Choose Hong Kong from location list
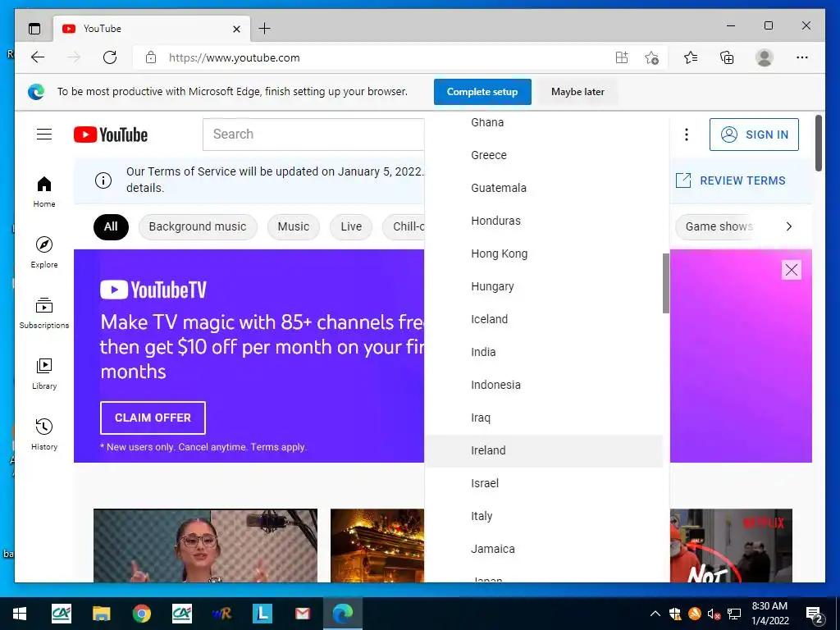Viewport: 840px width, 630px height. (544, 253)
